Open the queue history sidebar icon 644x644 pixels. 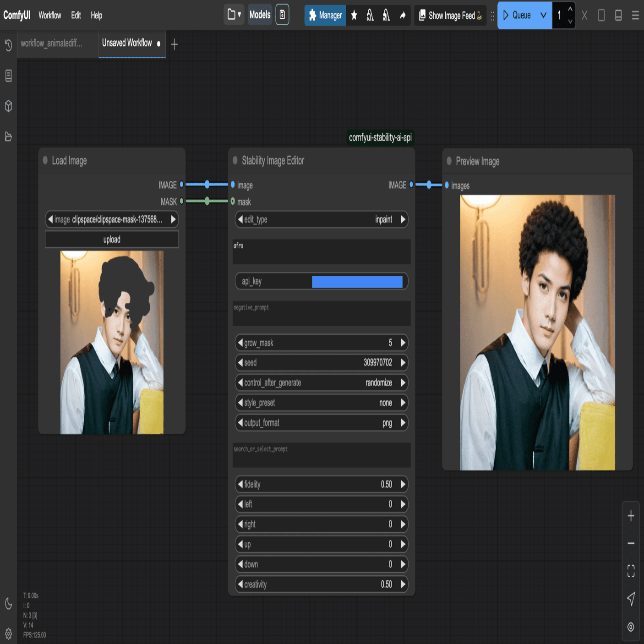(x=8, y=45)
